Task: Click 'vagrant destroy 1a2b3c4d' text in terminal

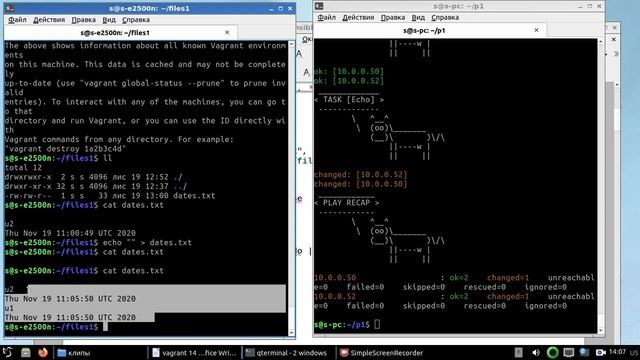Action: (66, 149)
